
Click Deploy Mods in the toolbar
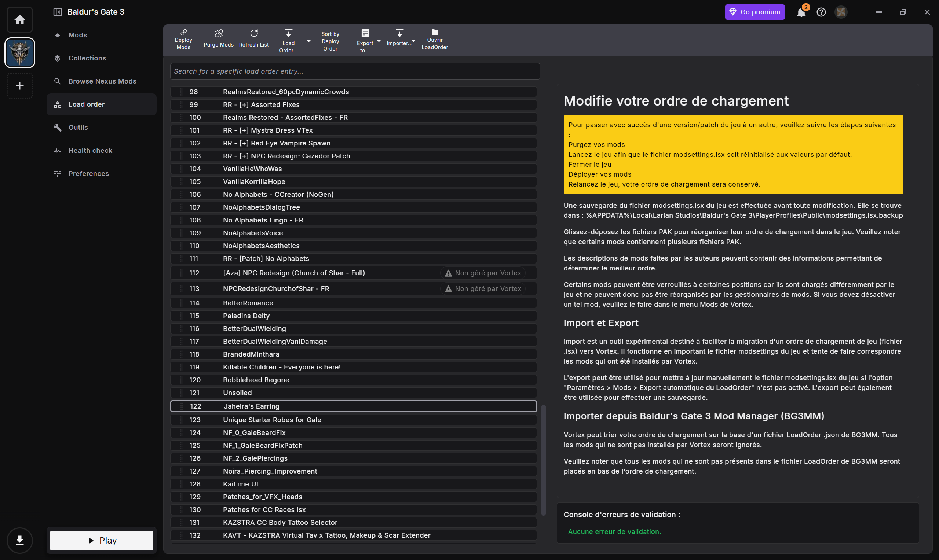click(x=183, y=39)
